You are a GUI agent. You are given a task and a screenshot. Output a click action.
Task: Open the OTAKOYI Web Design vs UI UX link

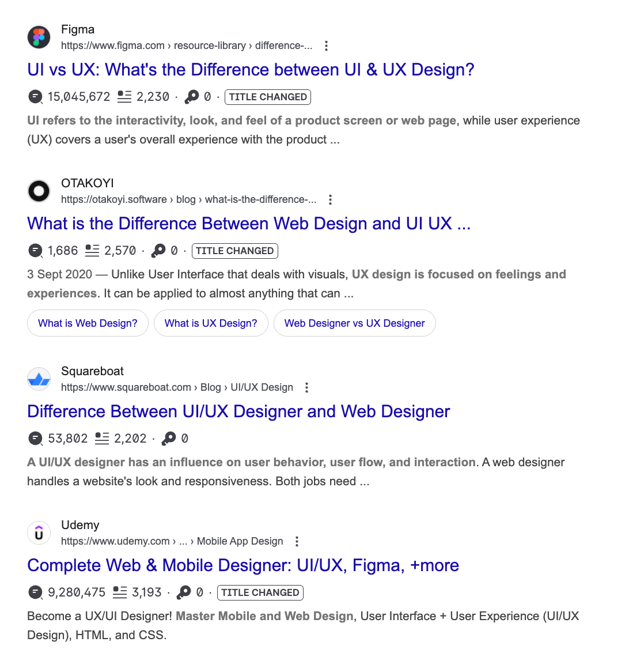[249, 224]
